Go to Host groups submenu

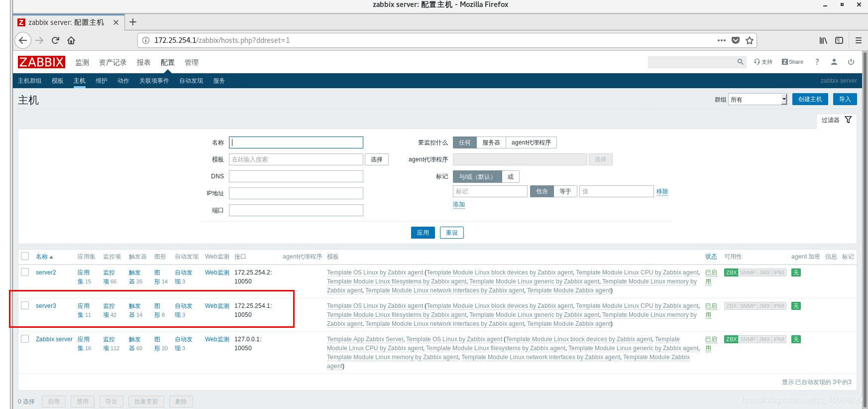[30, 81]
